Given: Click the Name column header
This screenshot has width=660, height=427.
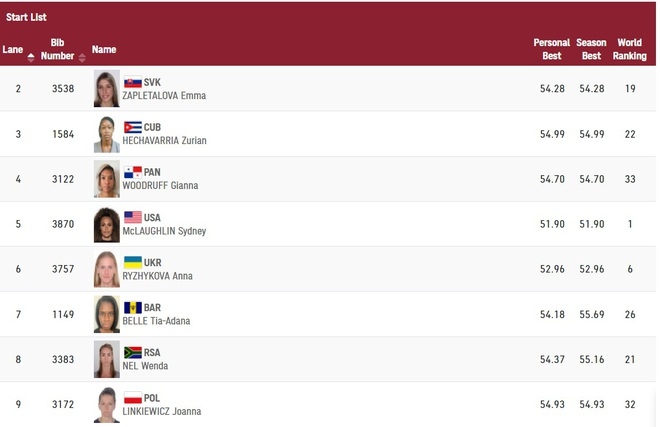Looking at the screenshot, I should pos(104,49).
